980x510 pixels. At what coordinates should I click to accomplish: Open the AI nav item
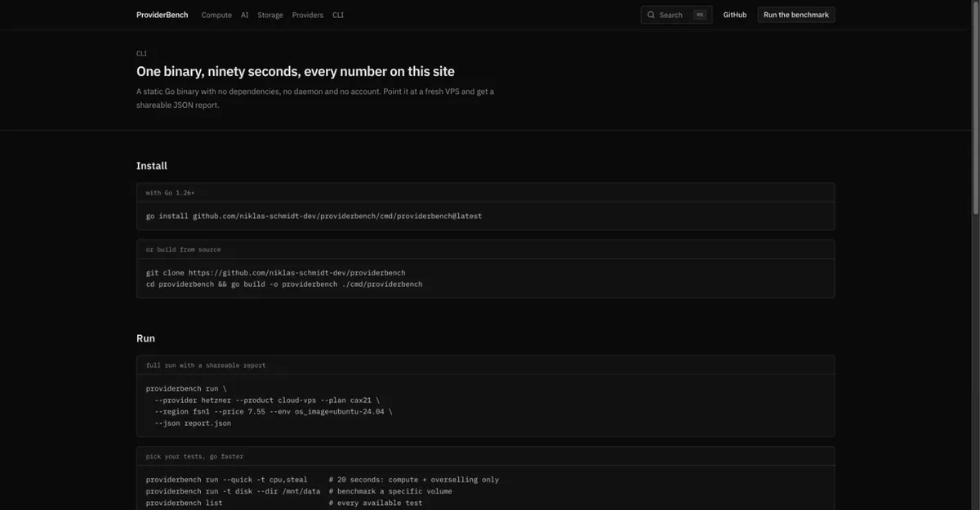pyautogui.click(x=244, y=15)
